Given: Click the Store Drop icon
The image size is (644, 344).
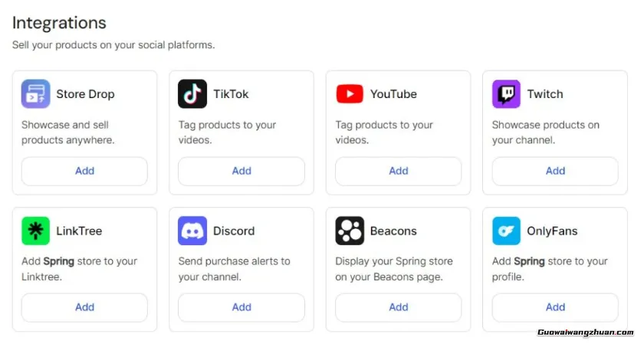Looking at the screenshot, I should 35,94.
